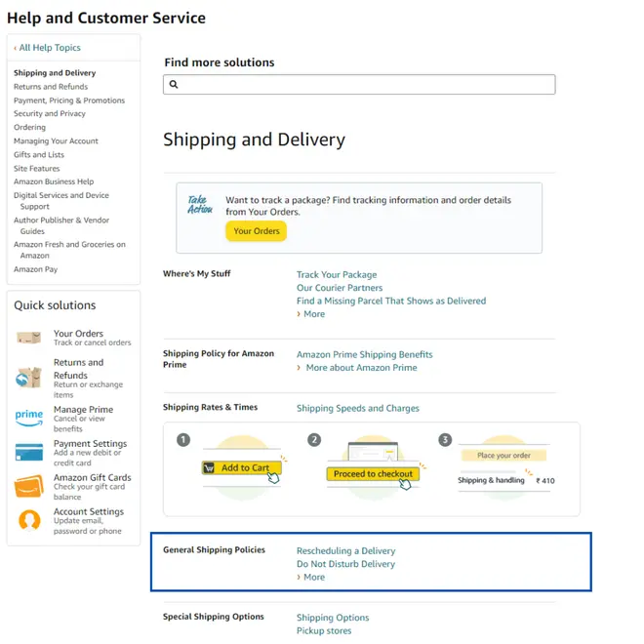
Task: Click the Account Settings profile icon
Action: click(29, 519)
